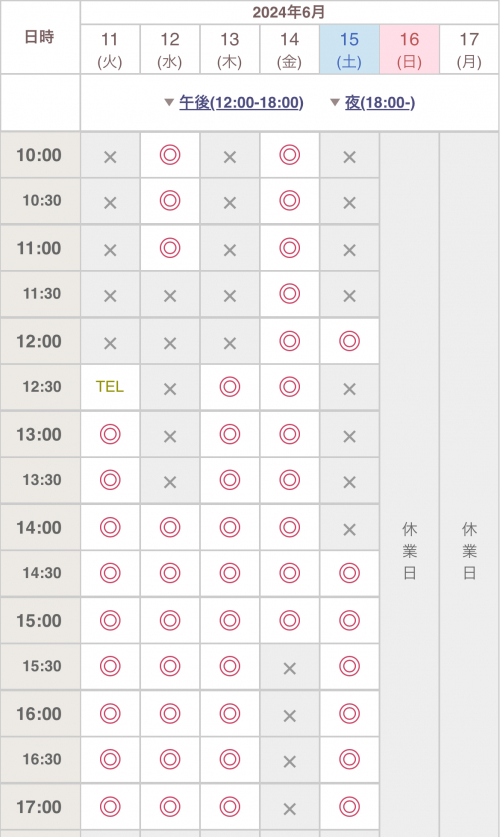
Task: Choose the 15 (土) 16:00 available slot
Action: pos(350,714)
